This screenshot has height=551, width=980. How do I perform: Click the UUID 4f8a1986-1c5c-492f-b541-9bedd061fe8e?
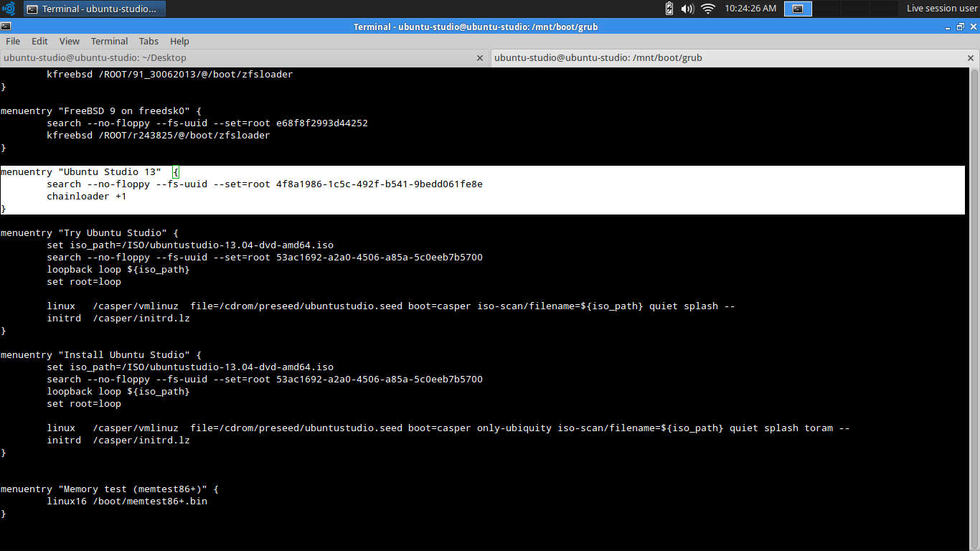380,184
